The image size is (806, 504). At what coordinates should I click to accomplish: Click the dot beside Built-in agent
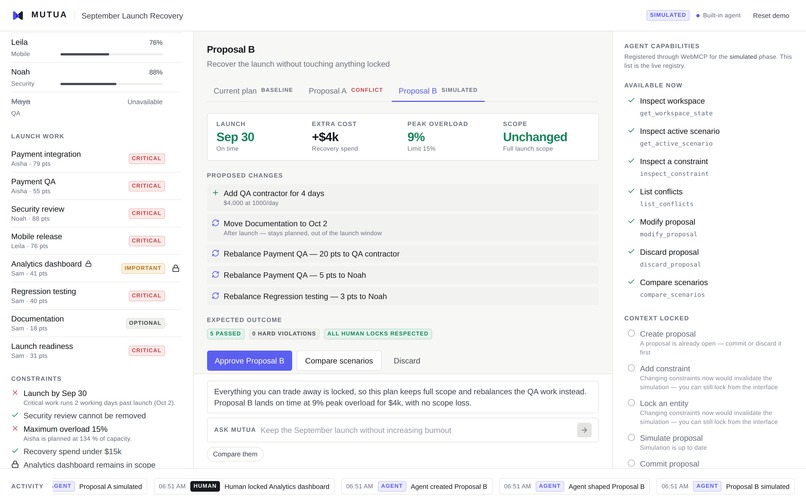point(698,16)
